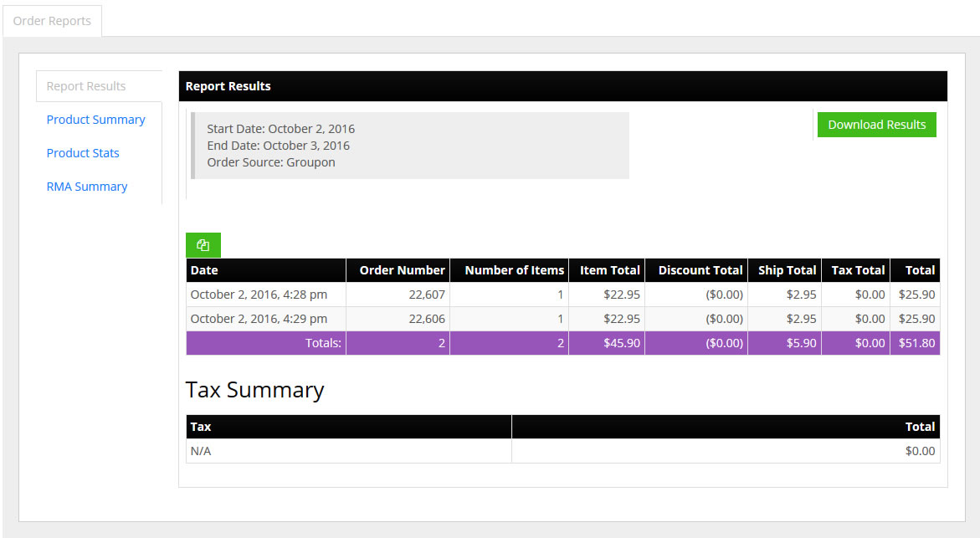
Task: Click the N/A tax summary row
Action: (x=563, y=451)
